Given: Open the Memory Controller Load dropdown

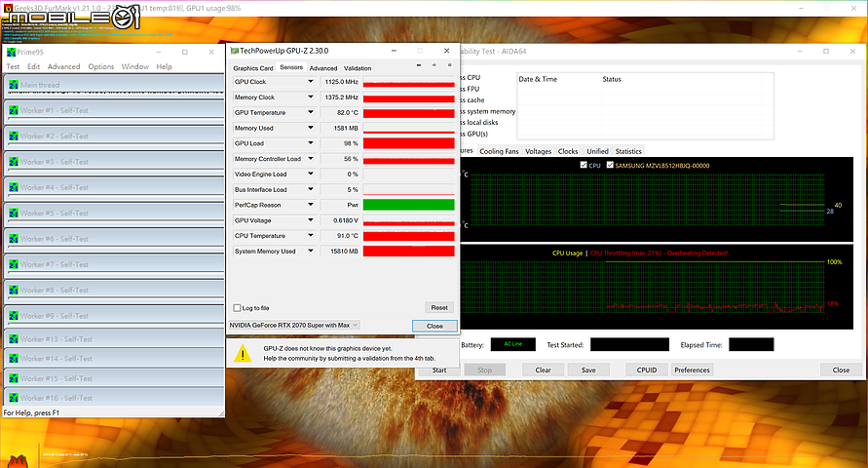Looking at the screenshot, I should 311,158.
